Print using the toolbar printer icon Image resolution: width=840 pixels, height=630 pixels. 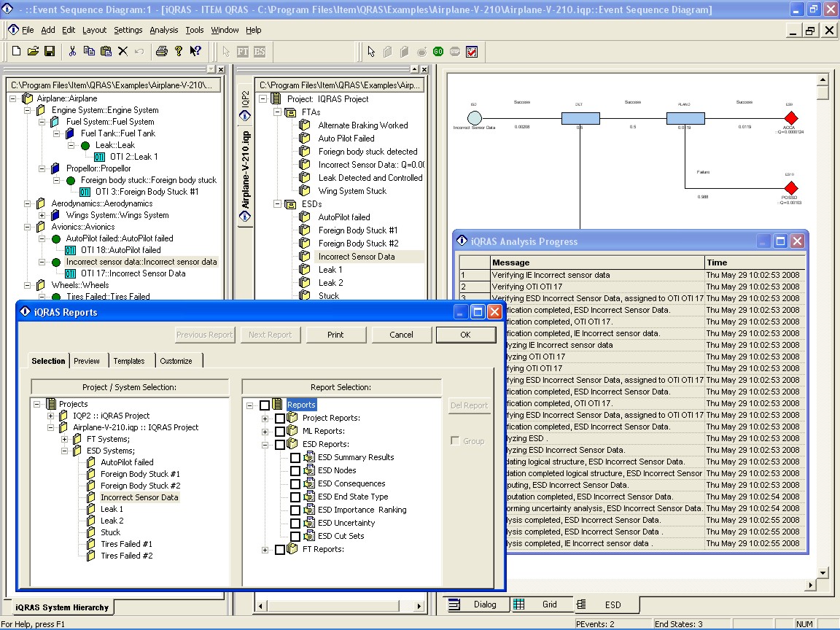[x=161, y=52]
